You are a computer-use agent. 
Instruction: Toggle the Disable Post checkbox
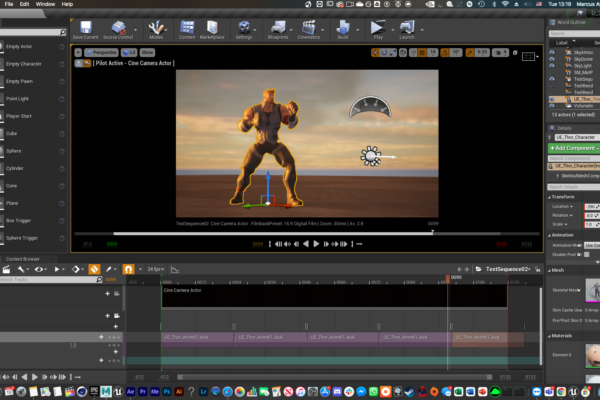click(587, 255)
